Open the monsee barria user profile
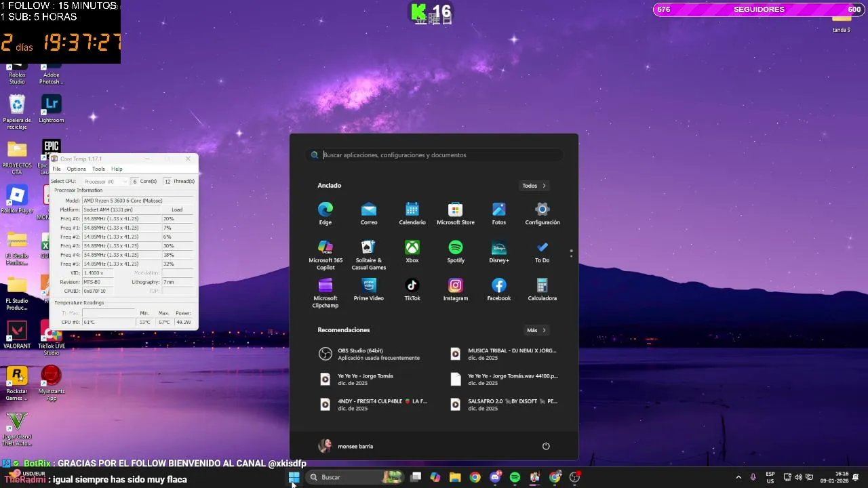This screenshot has height=488, width=868. pyautogui.click(x=346, y=446)
